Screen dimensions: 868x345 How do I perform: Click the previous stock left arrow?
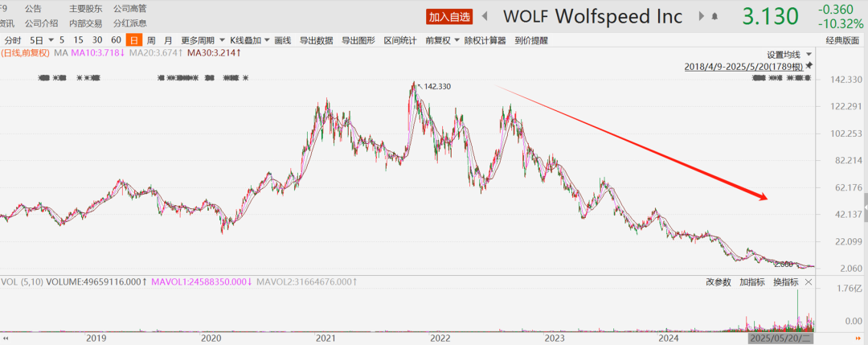(486, 16)
